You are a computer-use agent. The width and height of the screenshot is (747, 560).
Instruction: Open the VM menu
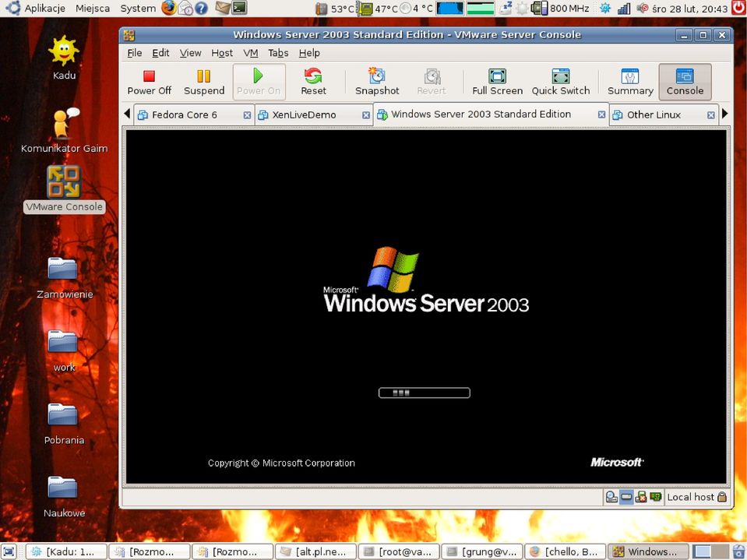[x=251, y=53]
